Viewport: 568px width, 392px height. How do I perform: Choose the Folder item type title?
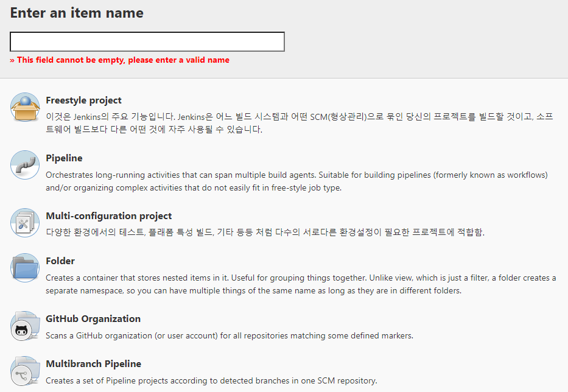pos(60,261)
